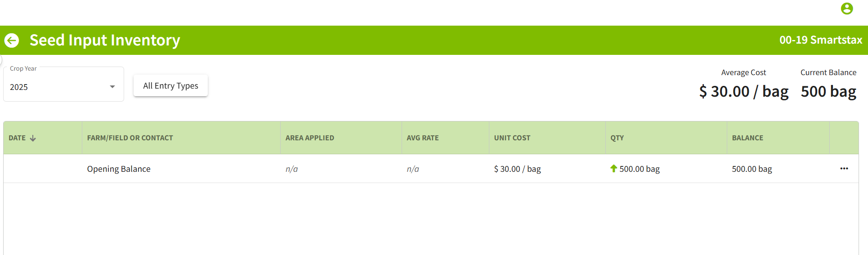Click the Seed Input Inventory page title
The image size is (868, 255).
pyautogui.click(x=105, y=40)
